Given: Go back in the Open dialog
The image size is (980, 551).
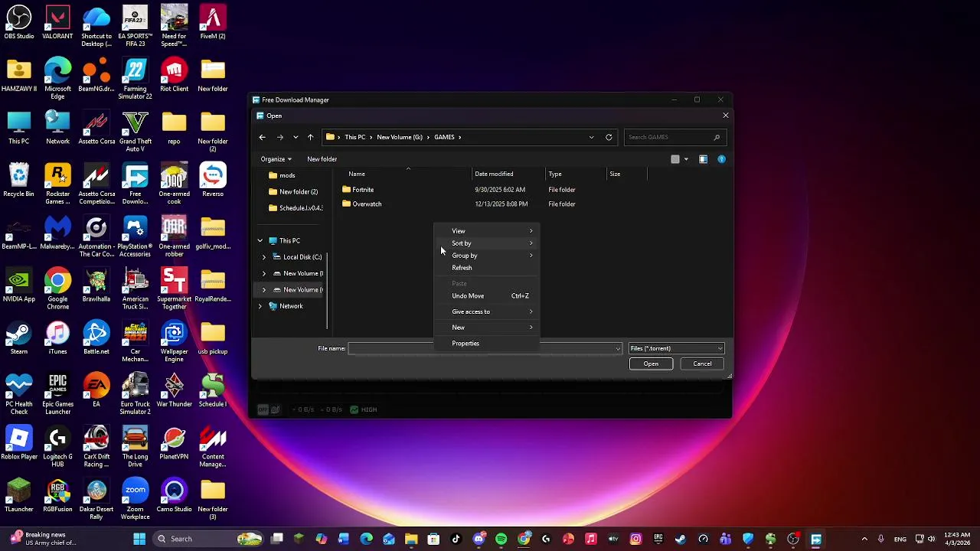Looking at the screenshot, I should (x=263, y=137).
